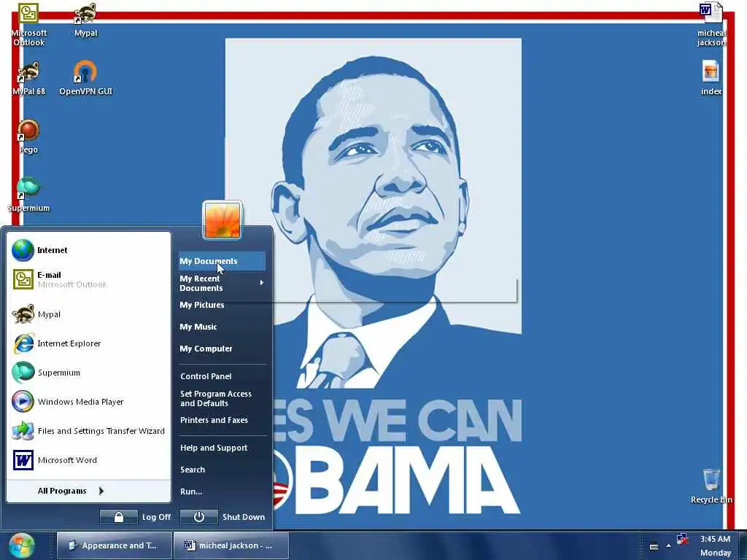Screen dimensions: 747x560
Task: Open Control Panel
Action: click(x=222, y=376)
